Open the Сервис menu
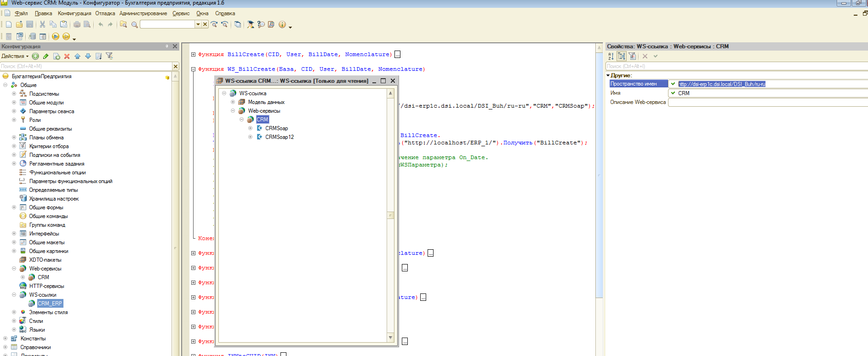This screenshot has width=868, height=356. coord(181,13)
